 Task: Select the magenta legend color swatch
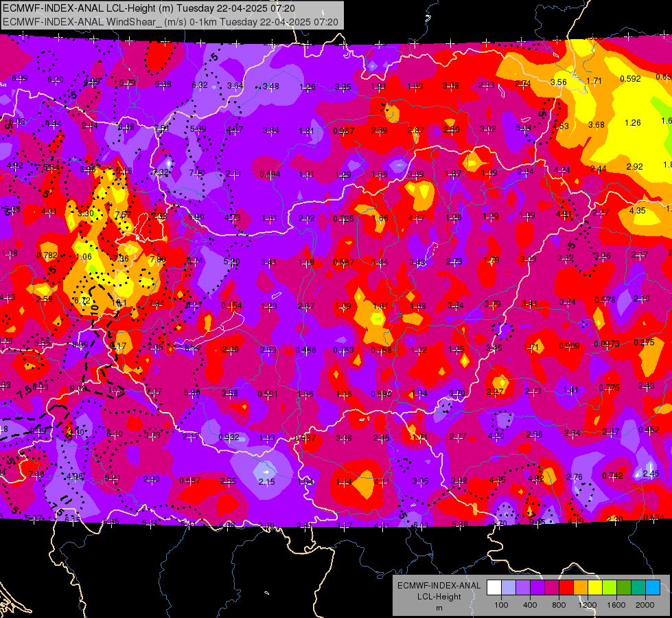point(552,588)
